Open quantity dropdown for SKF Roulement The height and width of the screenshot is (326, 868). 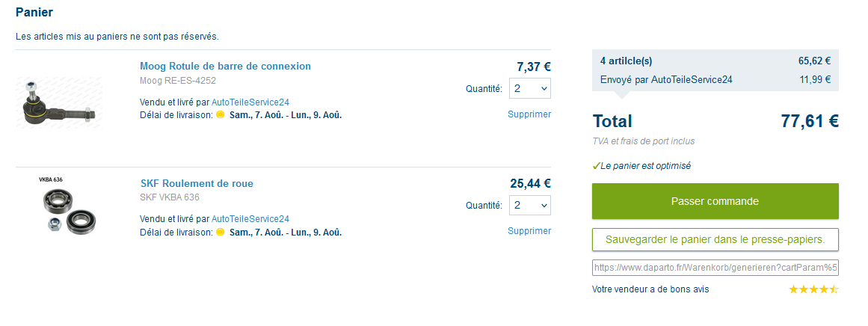click(530, 205)
